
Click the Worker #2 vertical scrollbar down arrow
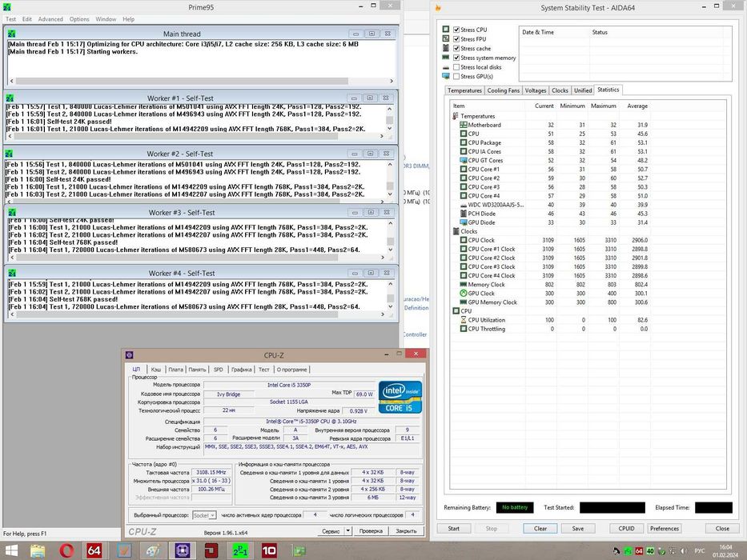click(390, 194)
